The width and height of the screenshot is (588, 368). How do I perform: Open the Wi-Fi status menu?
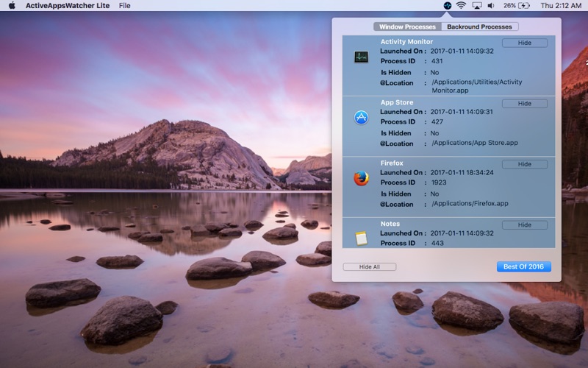pos(461,6)
